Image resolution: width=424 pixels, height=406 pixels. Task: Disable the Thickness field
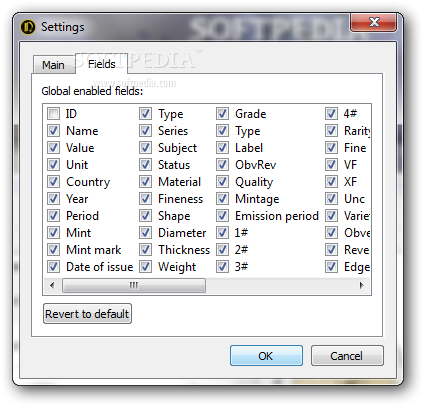145,250
